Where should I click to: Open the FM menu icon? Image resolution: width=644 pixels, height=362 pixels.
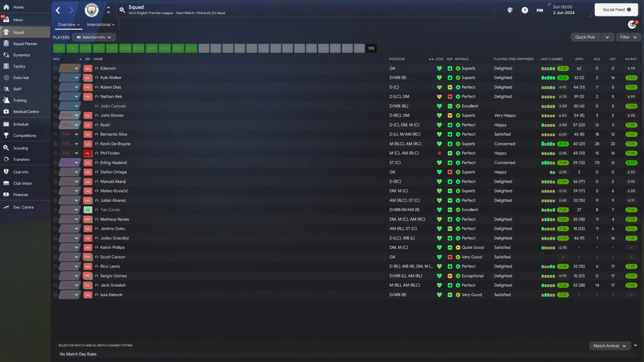click(540, 10)
